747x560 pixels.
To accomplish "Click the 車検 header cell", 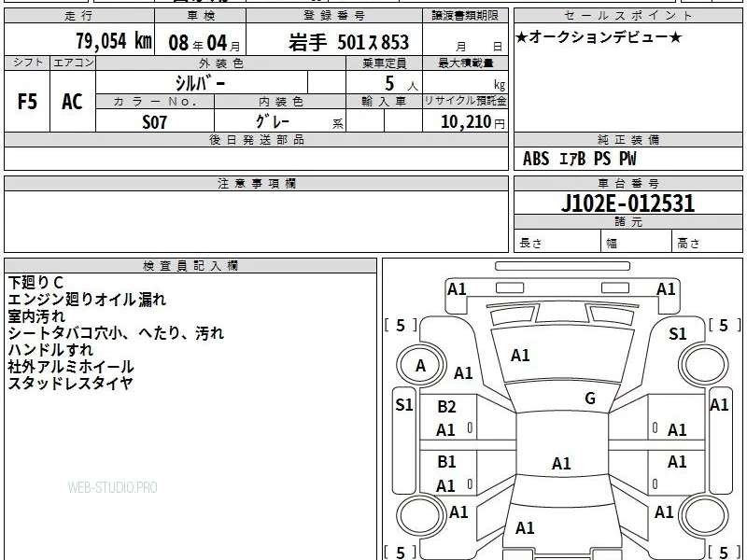I will click(x=201, y=16).
